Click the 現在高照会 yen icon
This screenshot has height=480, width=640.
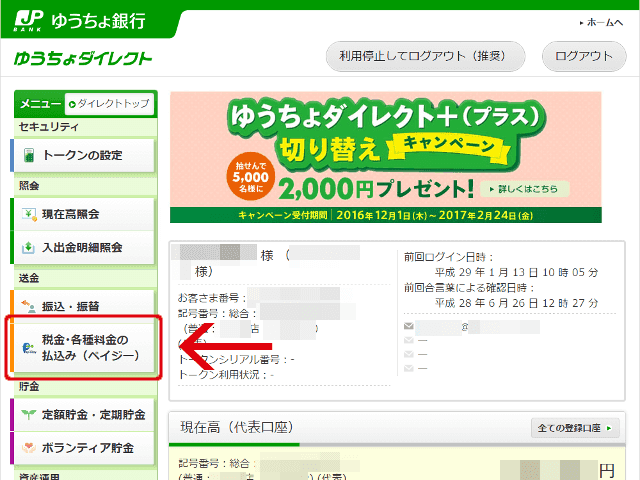[29, 214]
